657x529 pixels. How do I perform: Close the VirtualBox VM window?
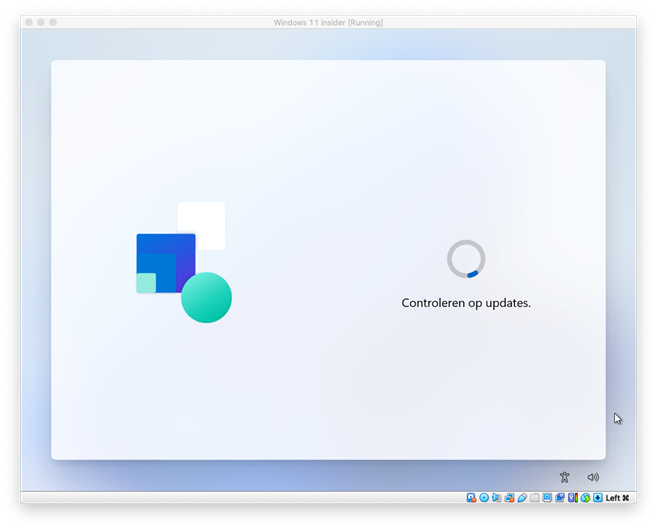click(29, 22)
